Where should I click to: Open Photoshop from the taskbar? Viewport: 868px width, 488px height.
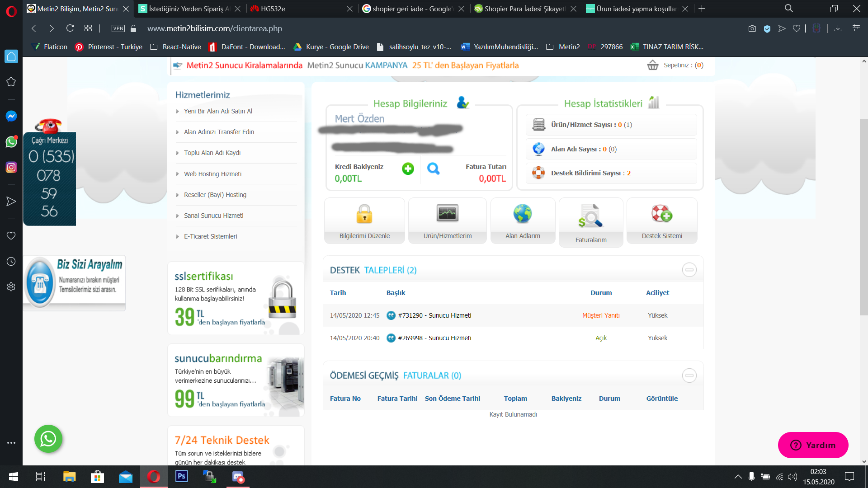182,476
